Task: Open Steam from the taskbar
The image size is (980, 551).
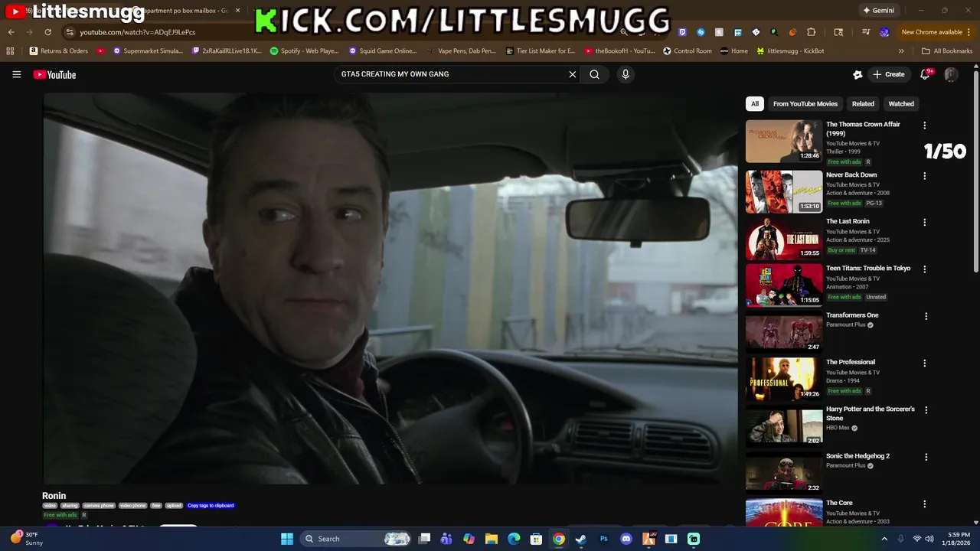Action: point(581,539)
